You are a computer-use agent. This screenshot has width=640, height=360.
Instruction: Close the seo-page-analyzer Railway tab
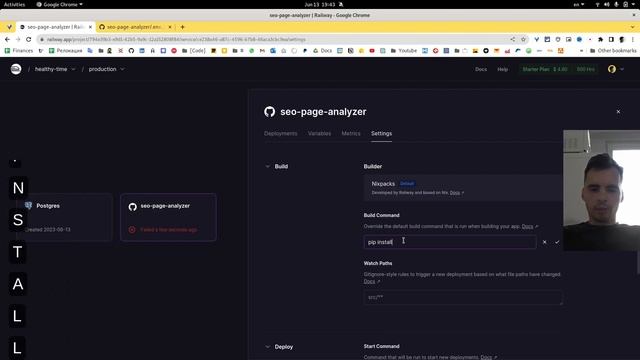tap(90, 27)
